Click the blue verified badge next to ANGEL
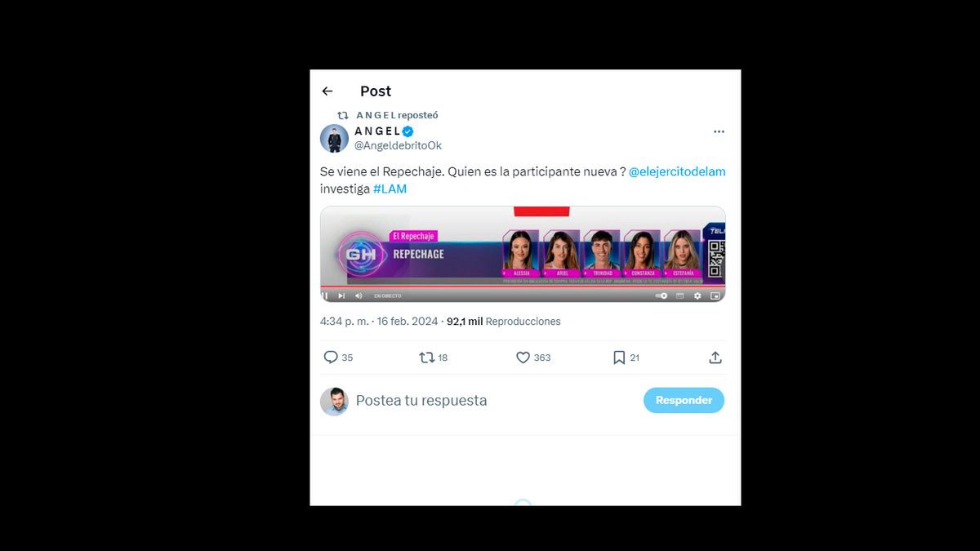The height and width of the screenshot is (551, 980). pos(408,131)
